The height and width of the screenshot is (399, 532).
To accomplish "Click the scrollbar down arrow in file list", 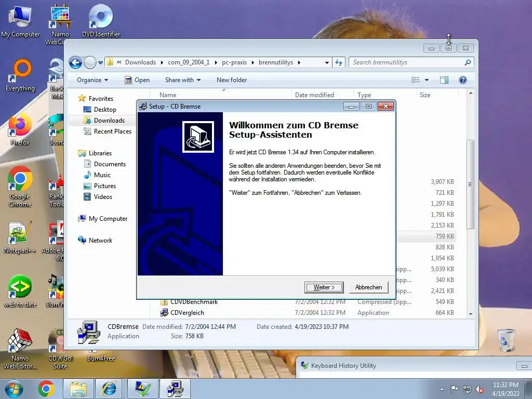I will tap(471, 314).
